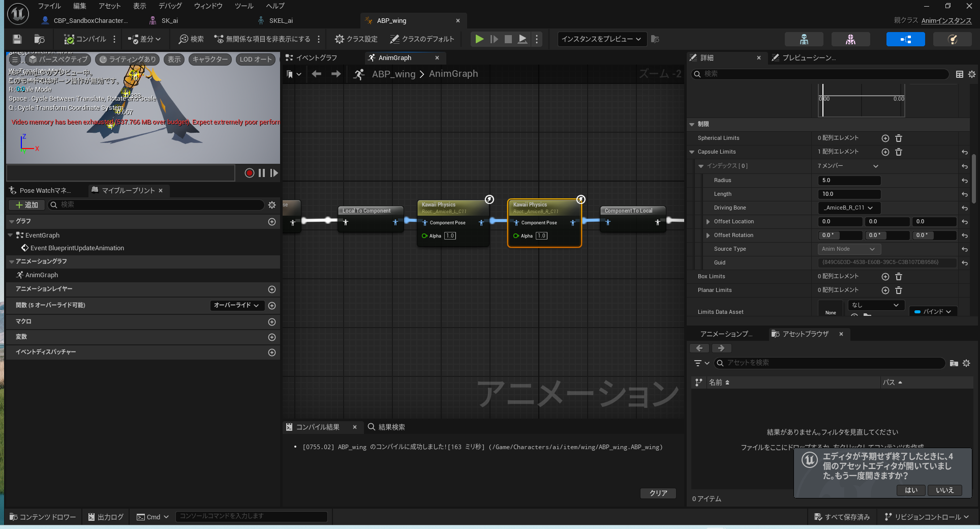Add new function with plus icon
980x529 pixels.
coord(272,306)
